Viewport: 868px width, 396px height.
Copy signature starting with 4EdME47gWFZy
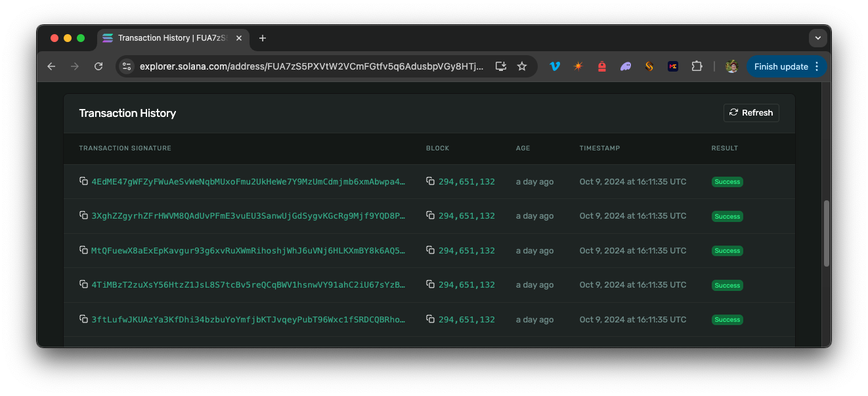click(83, 181)
